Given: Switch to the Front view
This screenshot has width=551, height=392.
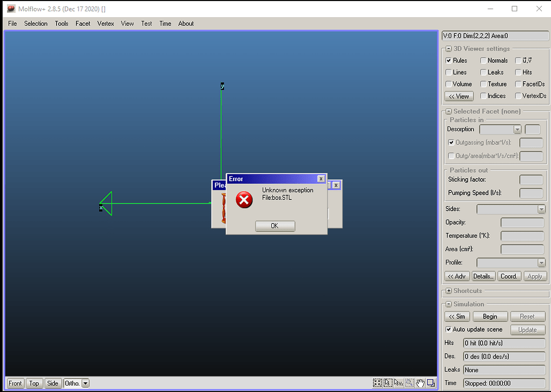Looking at the screenshot, I should [15, 383].
